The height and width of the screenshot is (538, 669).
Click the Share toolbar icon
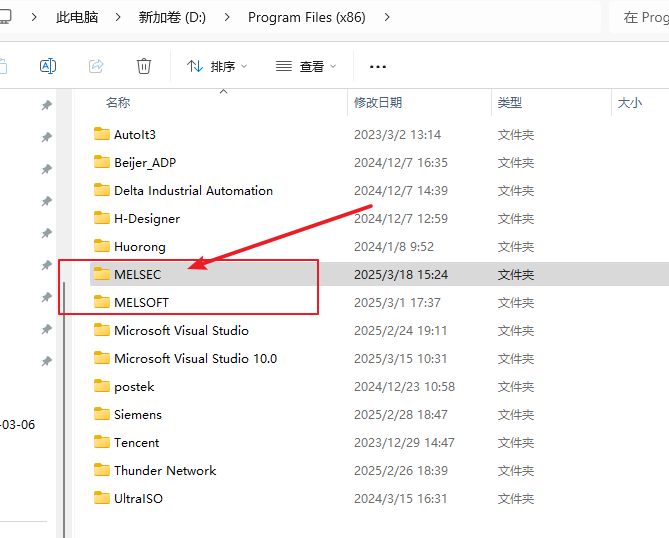click(x=96, y=66)
